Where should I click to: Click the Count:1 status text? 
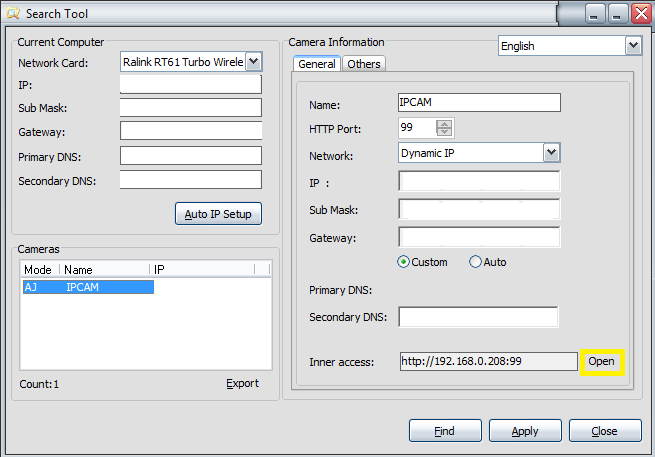(x=39, y=384)
